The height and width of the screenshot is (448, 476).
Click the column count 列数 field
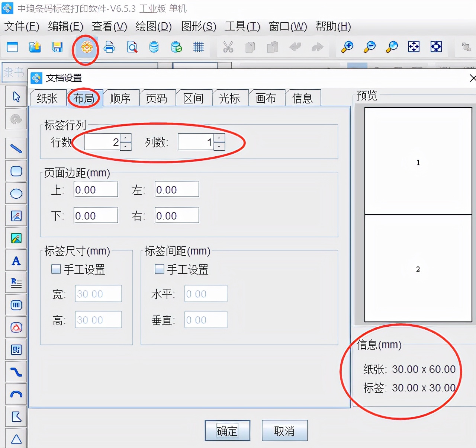pyautogui.click(x=196, y=142)
